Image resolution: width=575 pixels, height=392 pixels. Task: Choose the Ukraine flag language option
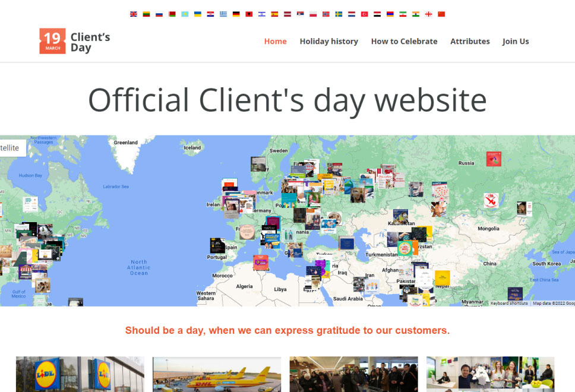(x=197, y=12)
